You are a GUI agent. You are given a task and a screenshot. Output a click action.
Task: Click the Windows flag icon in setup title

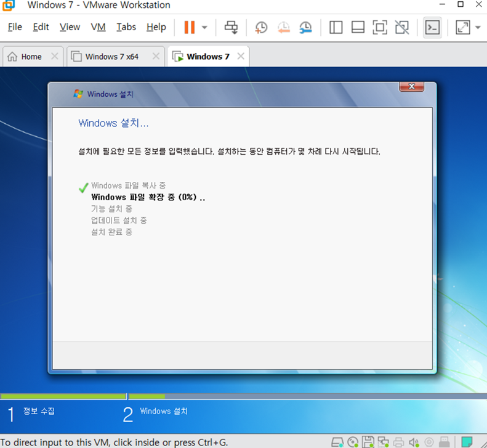point(78,94)
